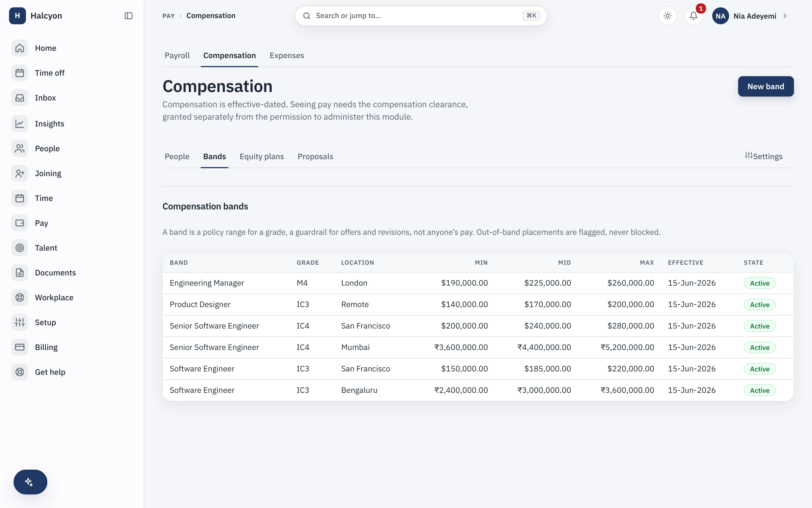Open the Product Designer band row
Screen dimensions: 812x508
pyautogui.click(x=478, y=305)
